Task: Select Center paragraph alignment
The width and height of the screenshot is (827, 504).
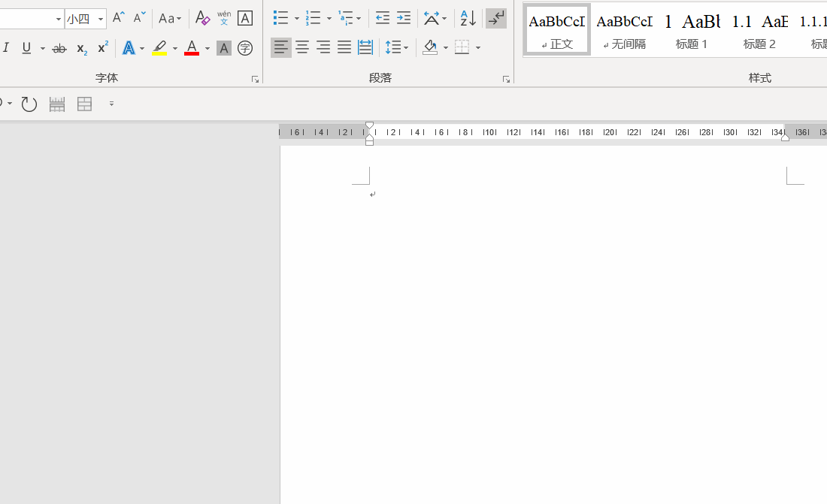Action: tap(302, 47)
